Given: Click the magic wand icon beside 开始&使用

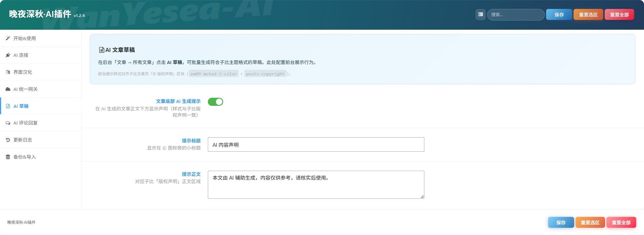Looking at the screenshot, I should pyautogui.click(x=8, y=38).
